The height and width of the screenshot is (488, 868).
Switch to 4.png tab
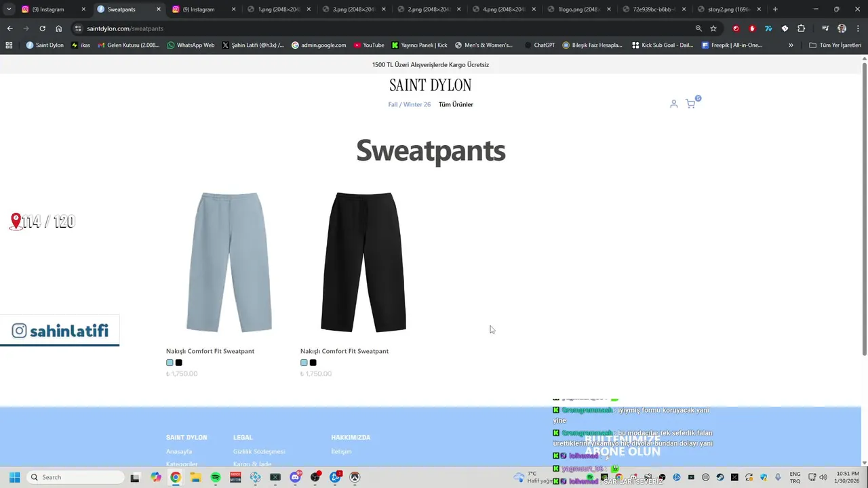(x=503, y=9)
